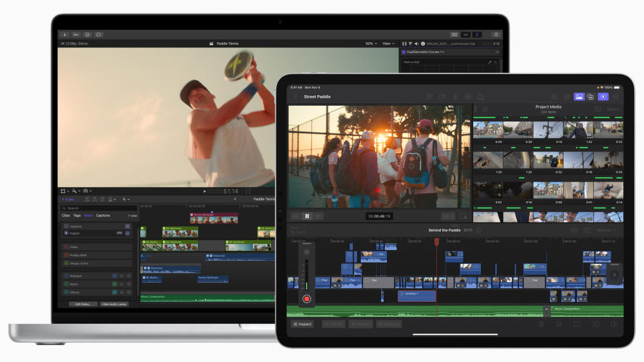Open the info inspector icon on Mac
Screen dimensions: 644x362
point(423,44)
